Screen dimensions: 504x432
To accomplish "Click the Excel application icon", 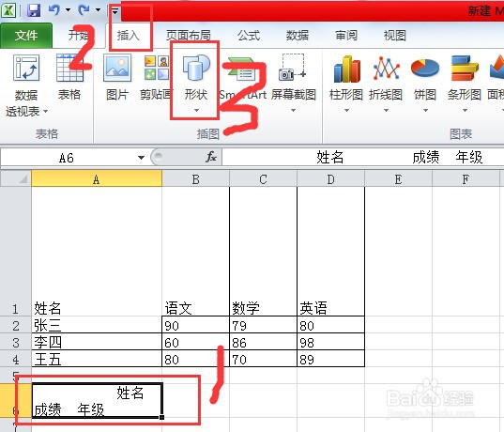I will pos(8,10).
